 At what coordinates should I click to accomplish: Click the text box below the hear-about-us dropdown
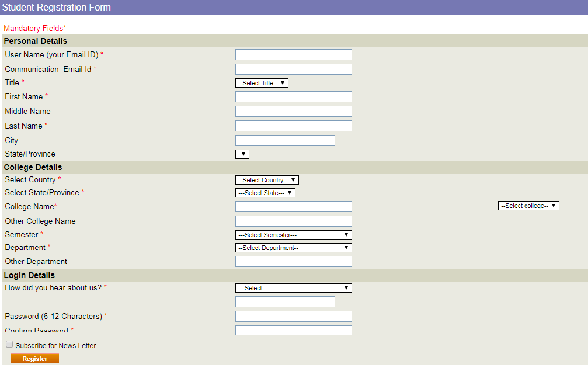pyautogui.click(x=285, y=302)
